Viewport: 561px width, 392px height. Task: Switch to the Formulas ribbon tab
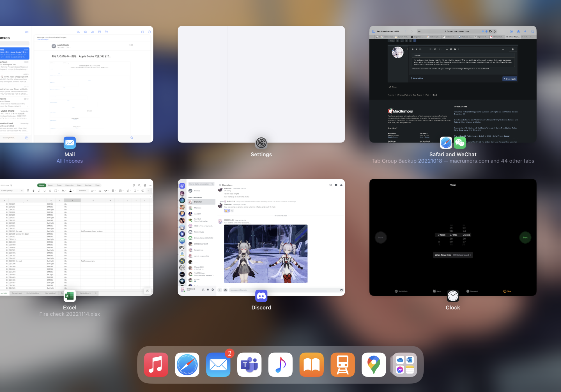pyautogui.click(x=69, y=185)
